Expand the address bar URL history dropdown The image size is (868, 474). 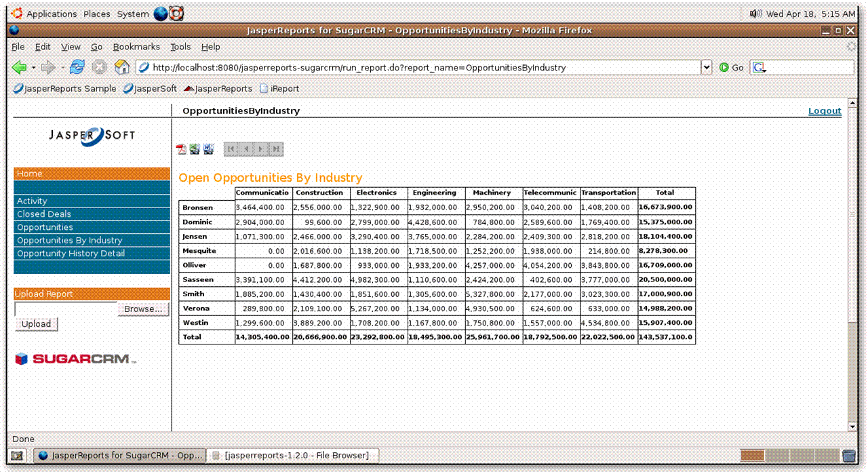click(x=707, y=67)
